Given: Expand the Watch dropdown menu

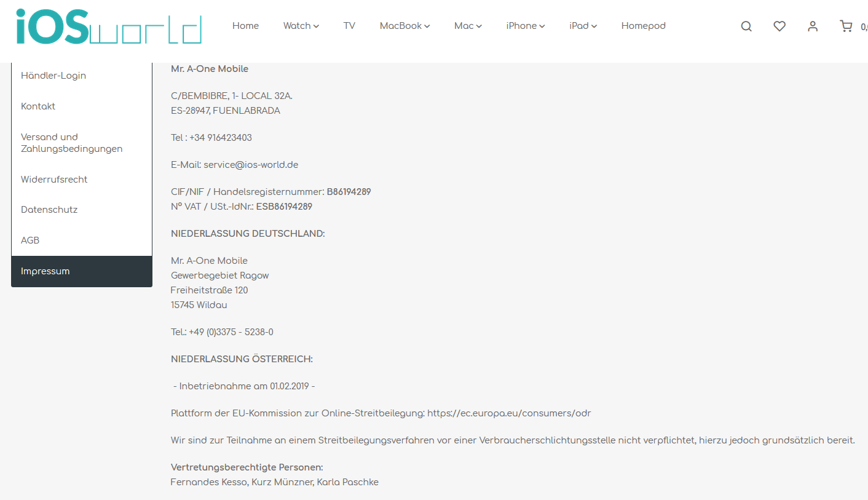Looking at the screenshot, I should (301, 26).
